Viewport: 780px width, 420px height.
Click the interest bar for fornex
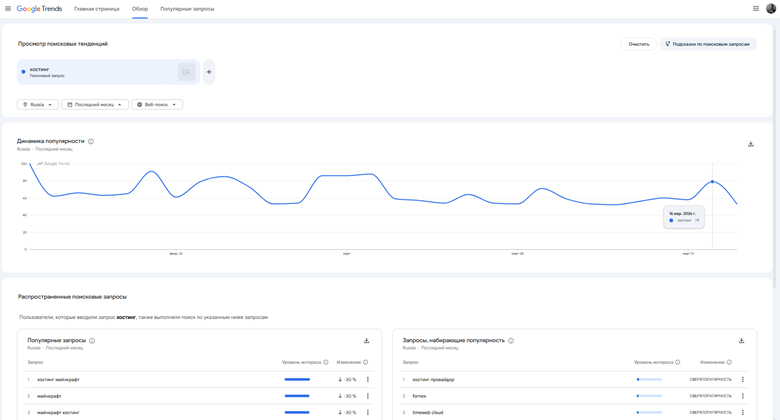pos(649,396)
